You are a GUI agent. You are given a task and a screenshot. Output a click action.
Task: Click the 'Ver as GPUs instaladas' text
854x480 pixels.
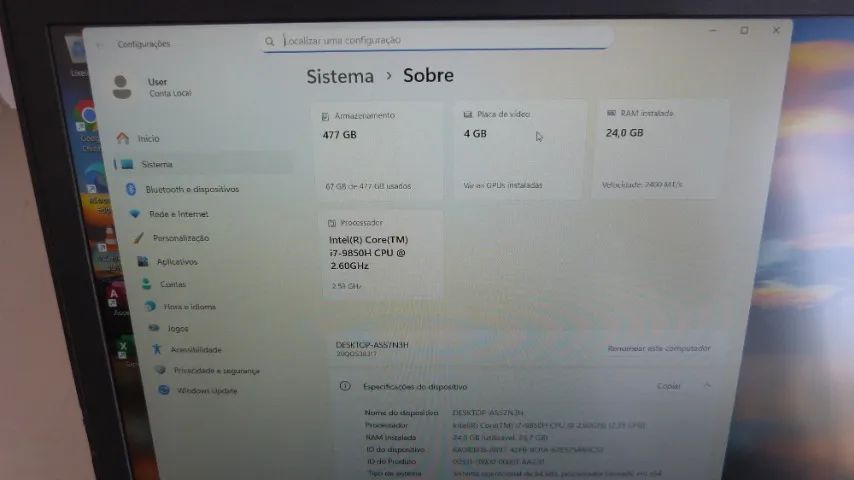[x=502, y=185]
